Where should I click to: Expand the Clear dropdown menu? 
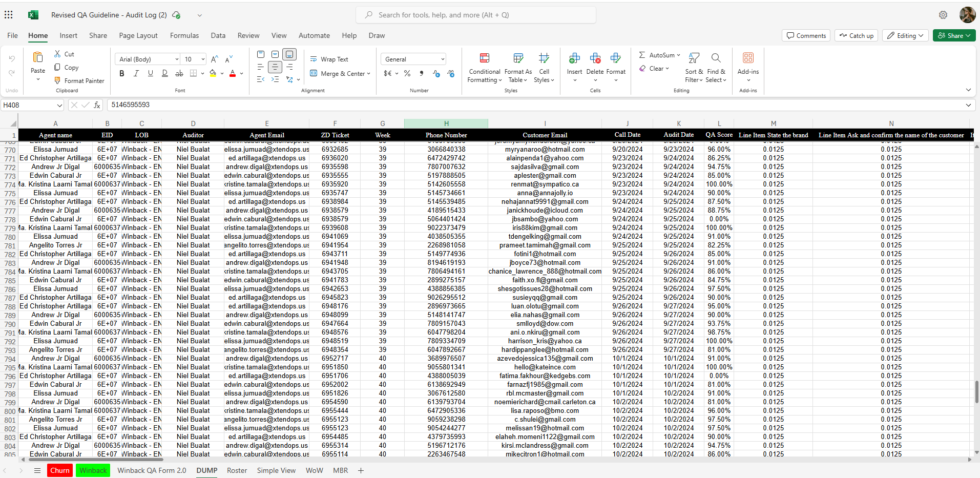[x=667, y=69]
